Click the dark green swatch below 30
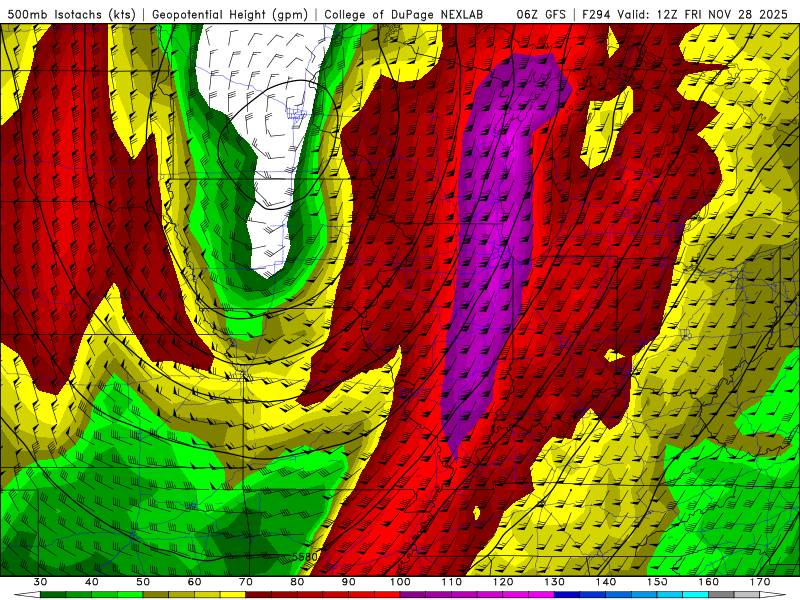Image resolution: width=800 pixels, height=600 pixels. pos(53,595)
